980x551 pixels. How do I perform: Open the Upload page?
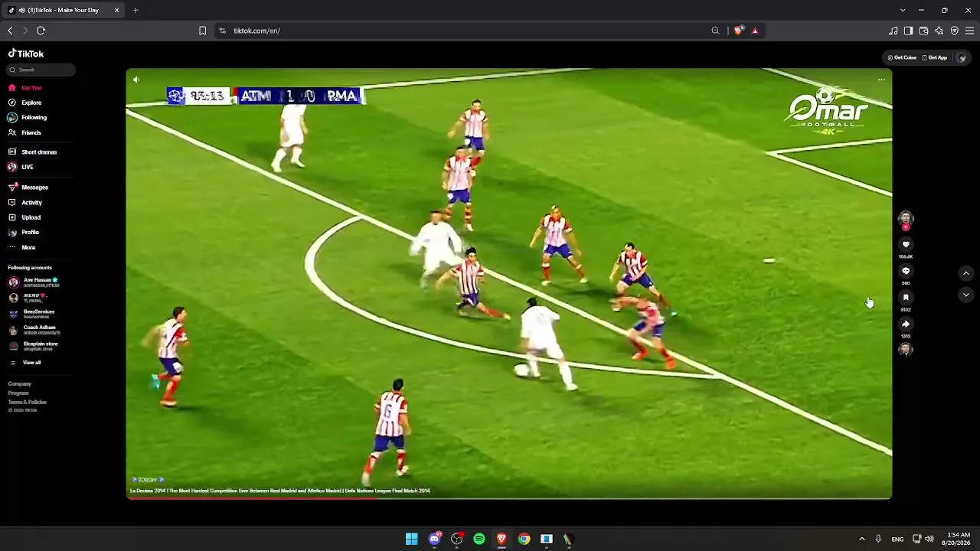click(24, 217)
